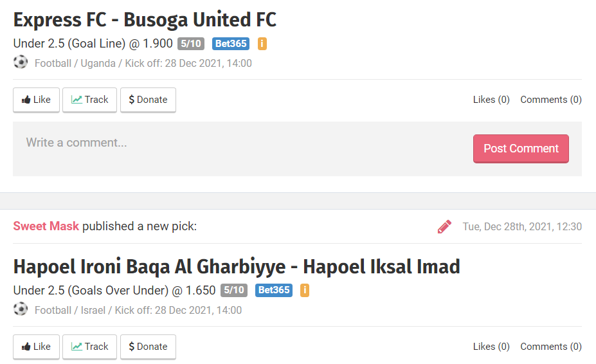Track the Express FC - Busoga United pick
This screenshot has width=596, height=364.
(x=89, y=100)
